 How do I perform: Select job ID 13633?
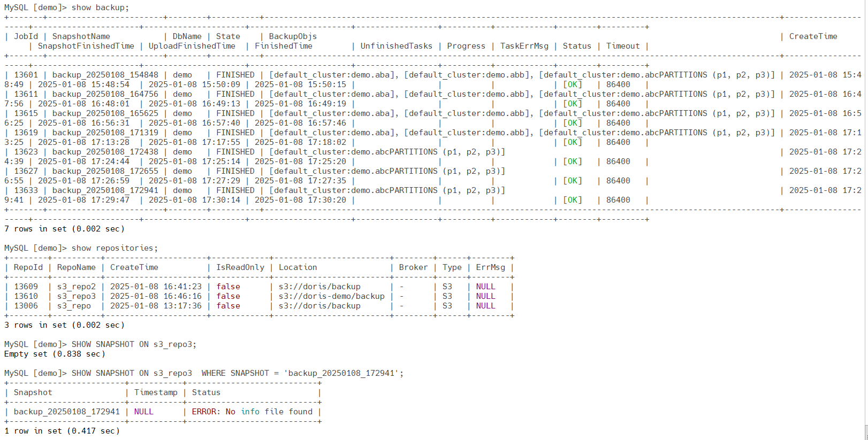(x=26, y=190)
